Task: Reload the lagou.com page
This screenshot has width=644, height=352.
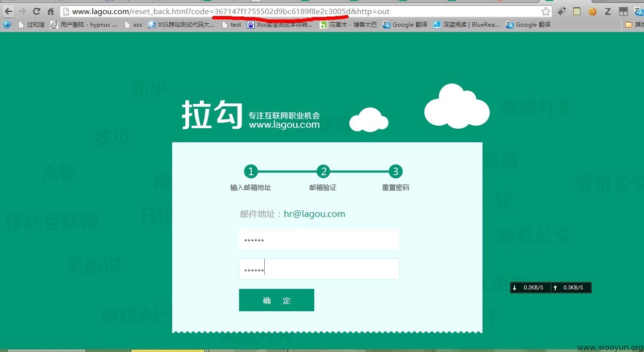Action: pyautogui.click(x=36, y=11)
